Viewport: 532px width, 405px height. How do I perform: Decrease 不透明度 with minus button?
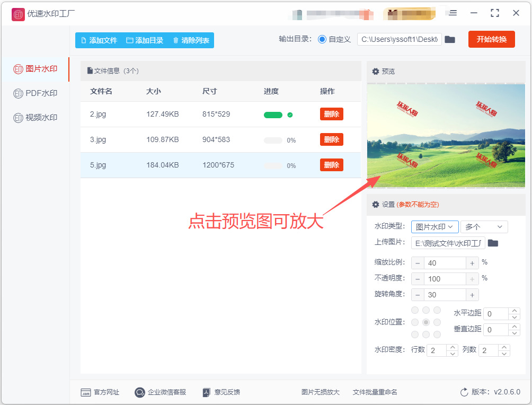(x=418, y=279)
